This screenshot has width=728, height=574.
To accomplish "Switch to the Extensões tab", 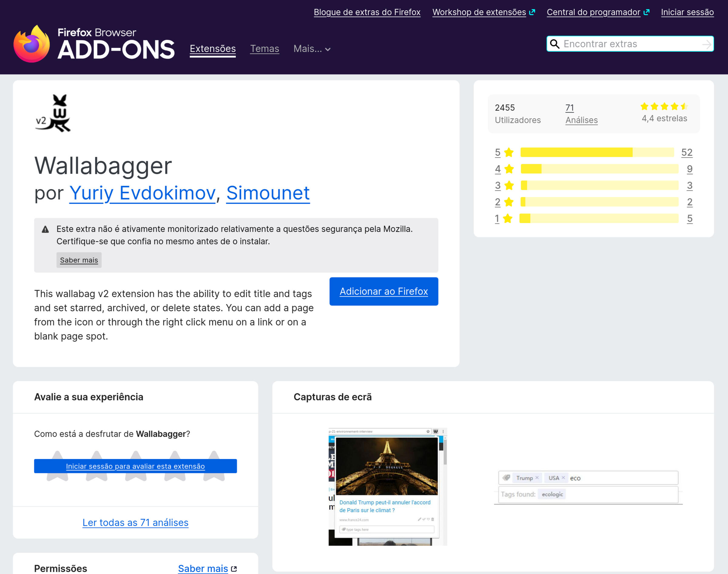I will 213,49.
